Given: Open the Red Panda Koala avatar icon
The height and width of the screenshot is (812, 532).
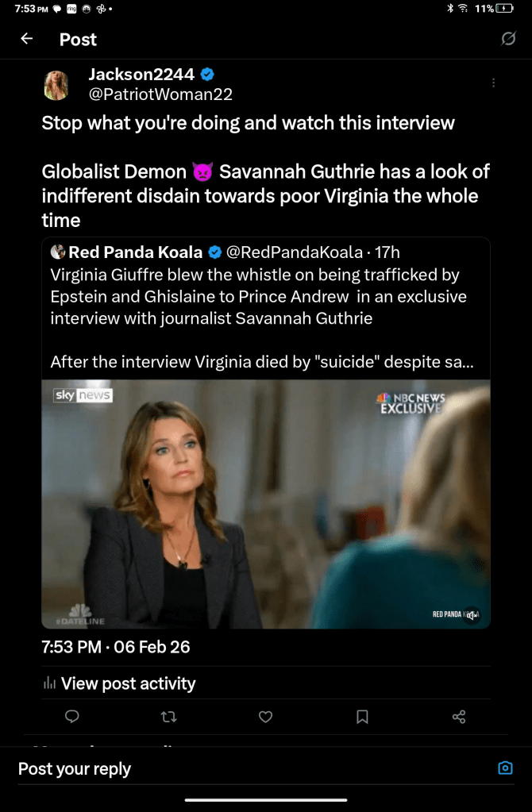Looking at the screenshot, I should tap(58, 252).
